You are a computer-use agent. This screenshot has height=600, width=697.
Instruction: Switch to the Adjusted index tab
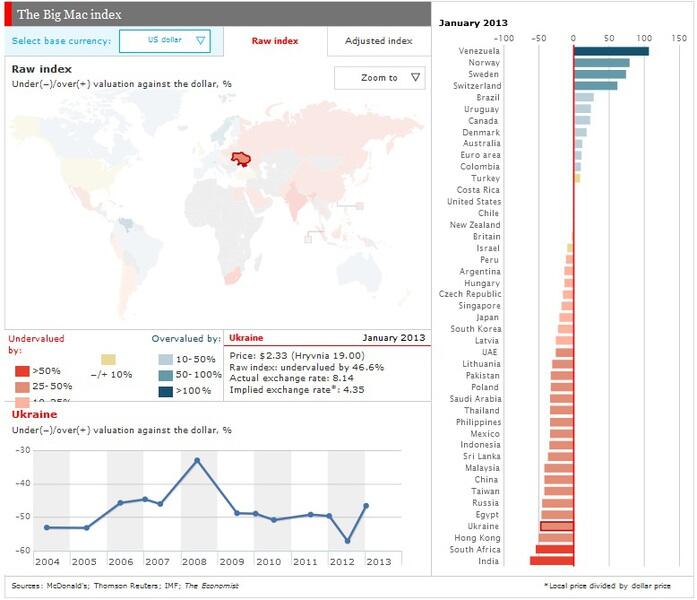pos(379,41)
